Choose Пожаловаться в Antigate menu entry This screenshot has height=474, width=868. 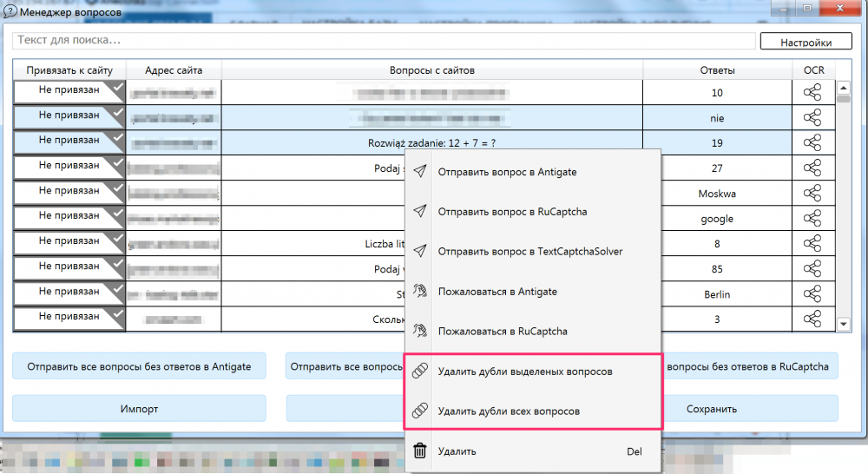coord(533,292)
